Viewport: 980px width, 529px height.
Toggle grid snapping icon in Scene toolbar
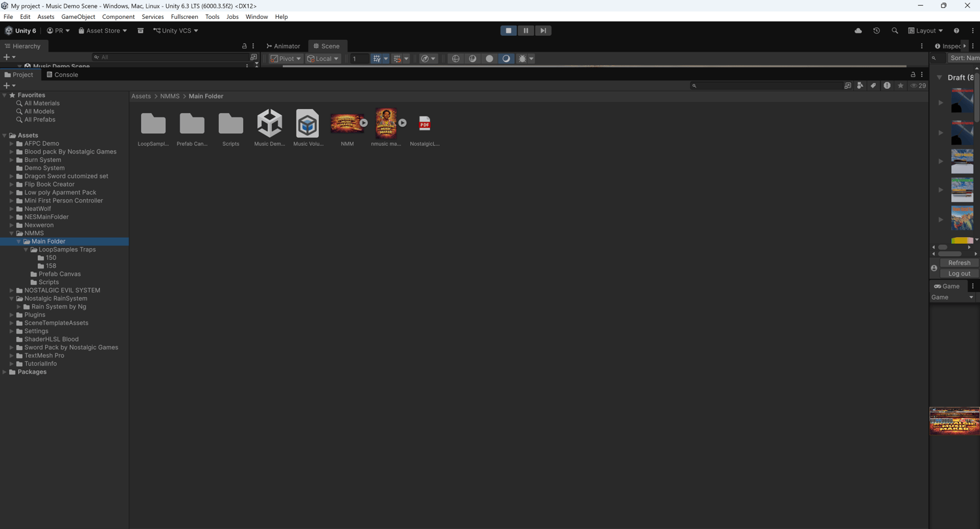click(377, 59)
